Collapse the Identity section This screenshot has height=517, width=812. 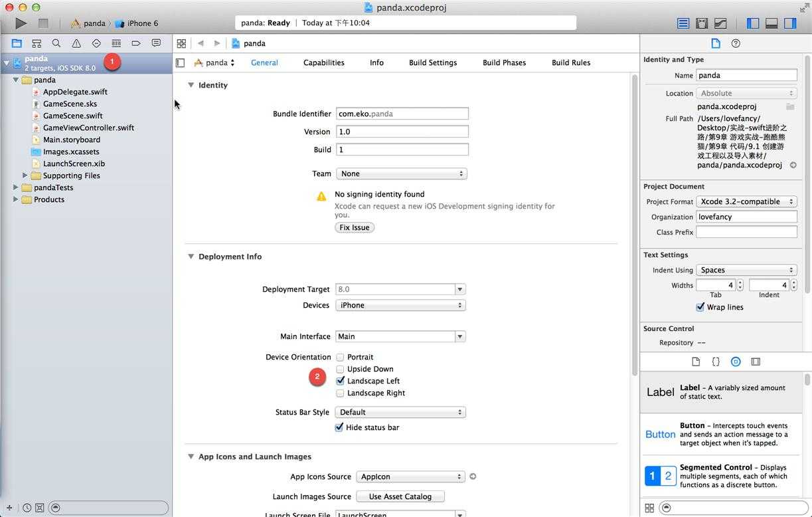(191, 85)
